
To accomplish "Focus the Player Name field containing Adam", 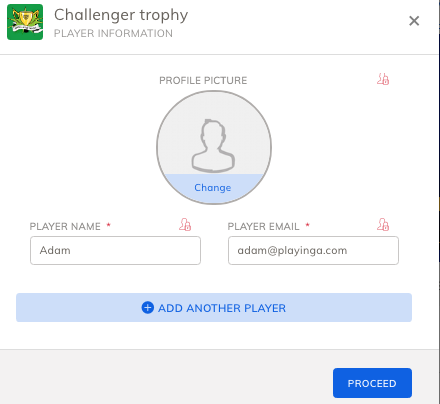I will [115, 251].
